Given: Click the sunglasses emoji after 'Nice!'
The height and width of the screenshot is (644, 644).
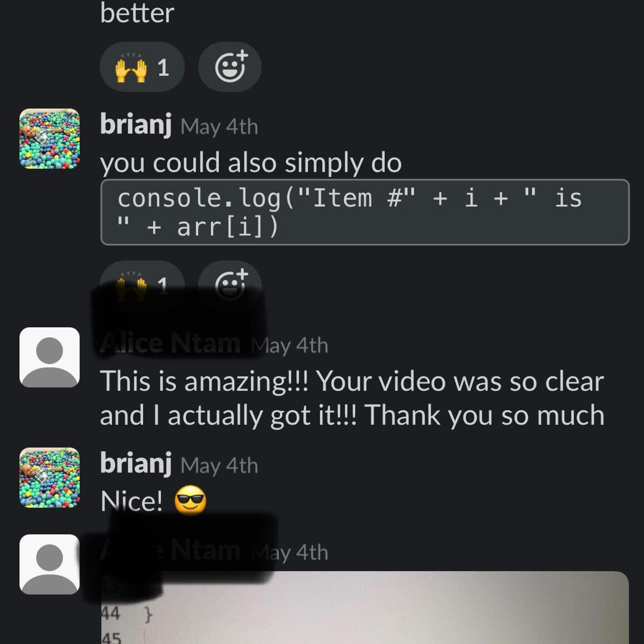Looking at the screenshot, I should [x=190, y=500].
